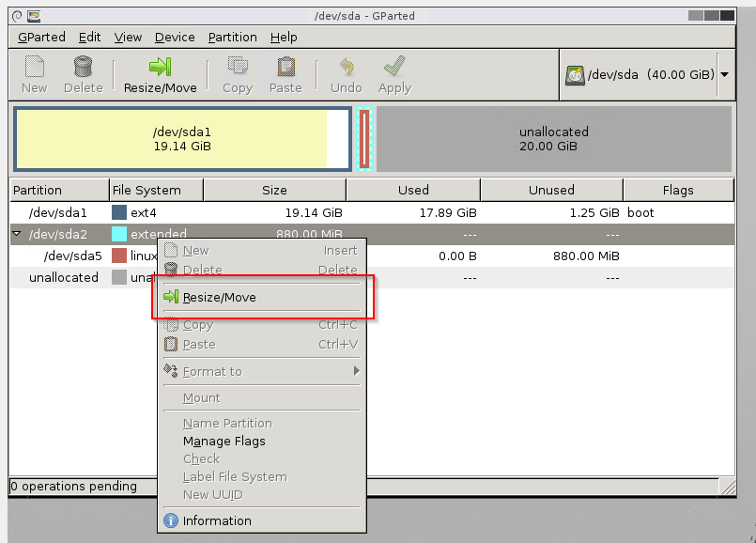Click the 17.89 GiB used value

[448, 212]
